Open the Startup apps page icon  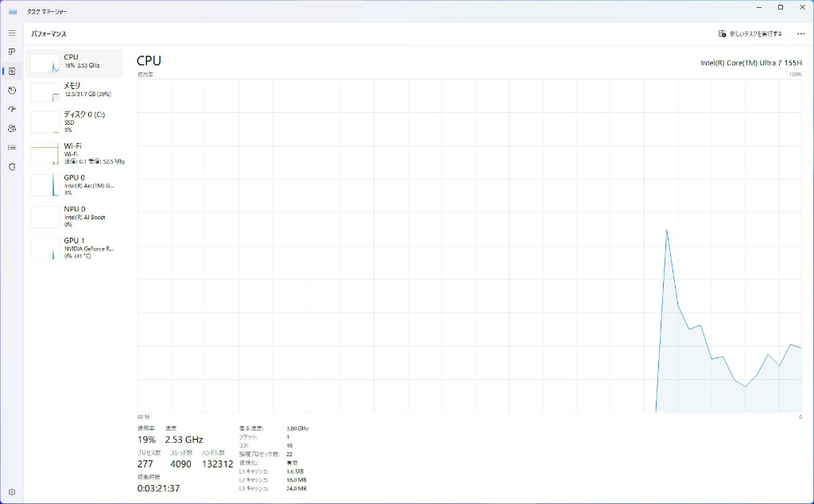(x=12, y=110)
